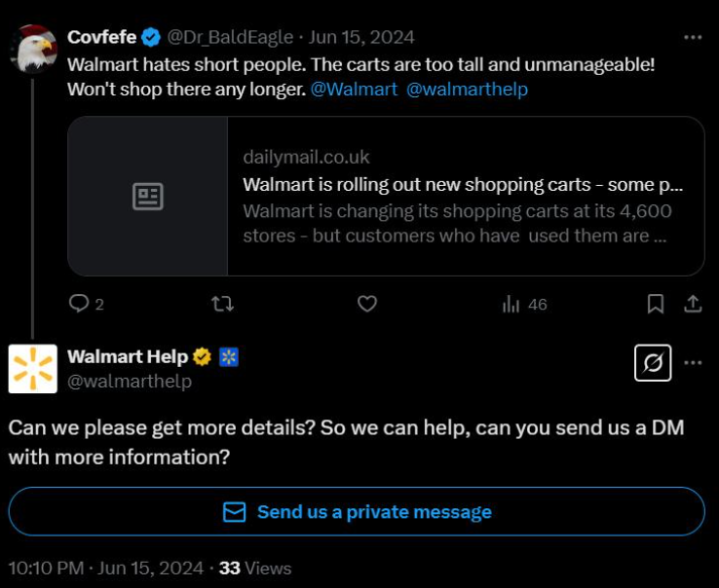Bookmark Covfefe's post
The width and height of the screenshot is (719, 588).
tap(656, 304)
